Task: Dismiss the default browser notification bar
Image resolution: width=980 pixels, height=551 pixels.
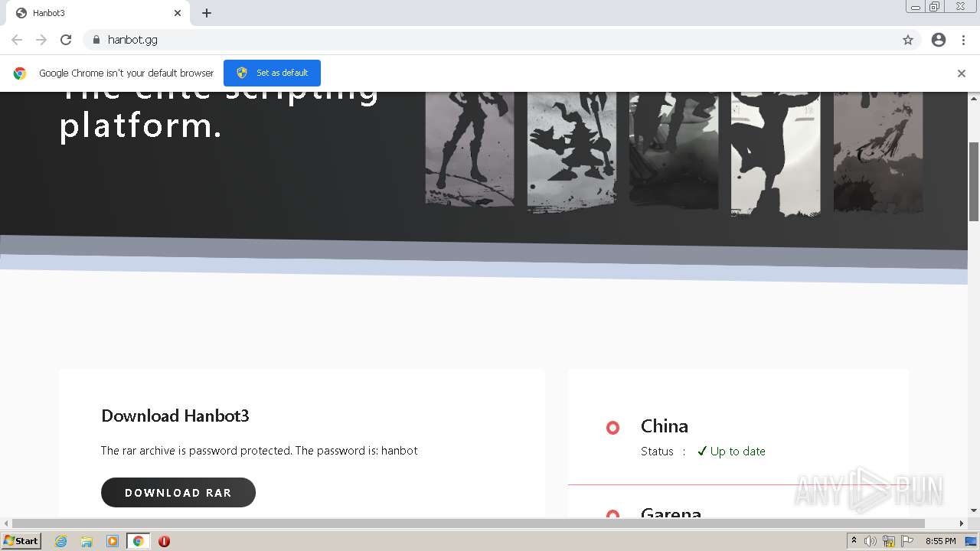Action: (x=962, y=73)
